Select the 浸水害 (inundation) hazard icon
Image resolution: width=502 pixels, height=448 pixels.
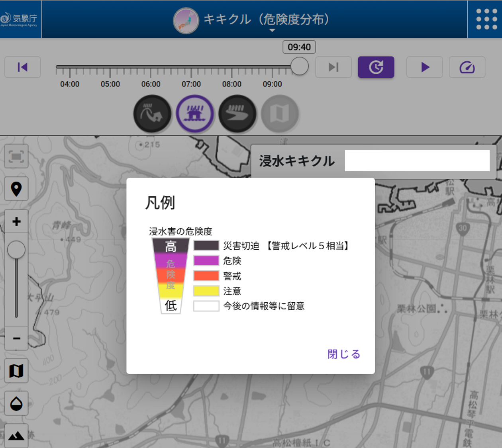pyautogui.click(x=195, y=113)
